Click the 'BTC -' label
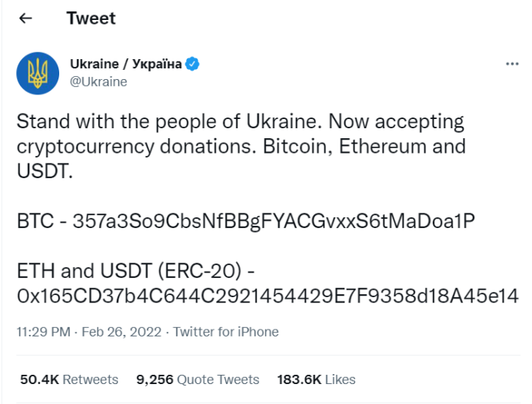532x404 pixels. tap(42, 221)
